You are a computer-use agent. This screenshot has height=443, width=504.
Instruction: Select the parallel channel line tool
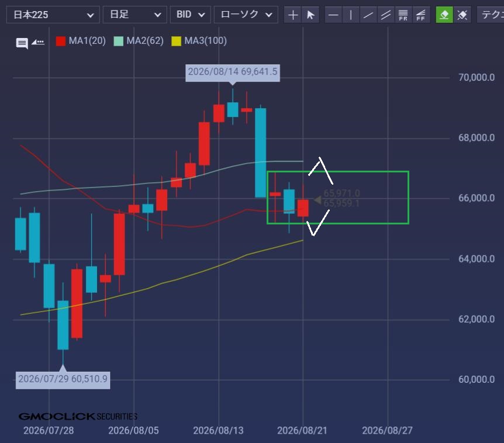click(385, 15)
